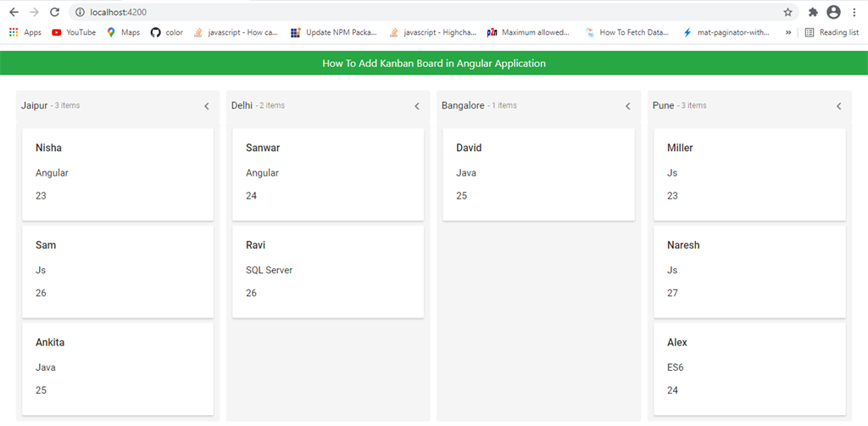This screenshot has height=426, width=868.
Task: Open the browser extensions puzzle icon
Action: point(813,13)
